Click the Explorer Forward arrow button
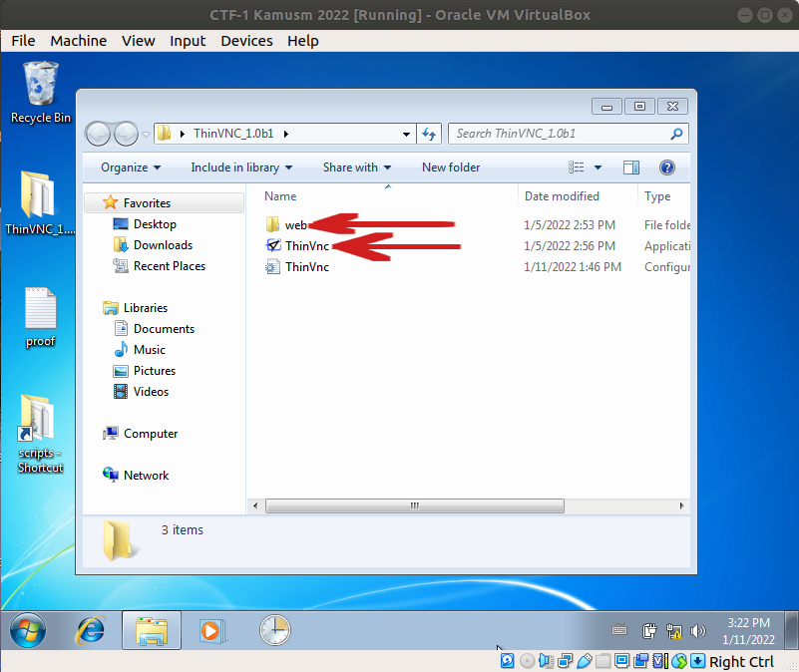Image resolution: width=799 pixels, height=672 pixels. (126, 134)
